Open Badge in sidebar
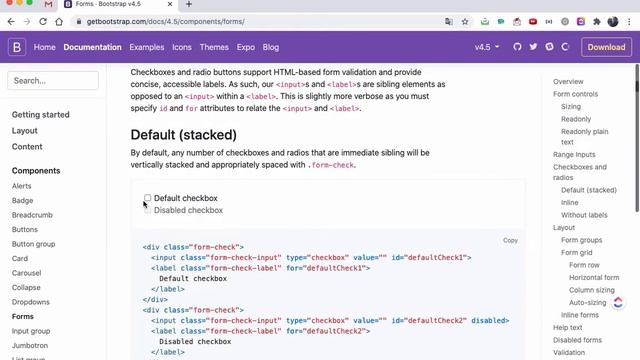This screenshot has height=360, width=640. (x=22, y=200)
